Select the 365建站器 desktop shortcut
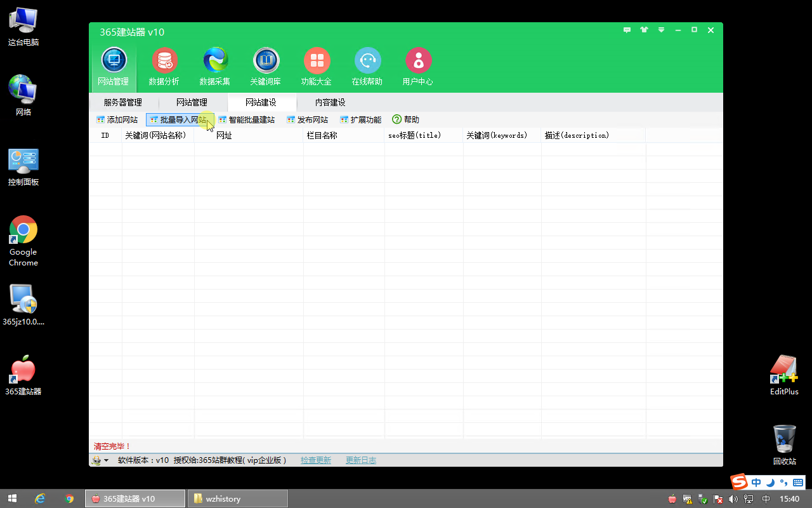Viewport: 812px width, 508px height. pos(23,376)
